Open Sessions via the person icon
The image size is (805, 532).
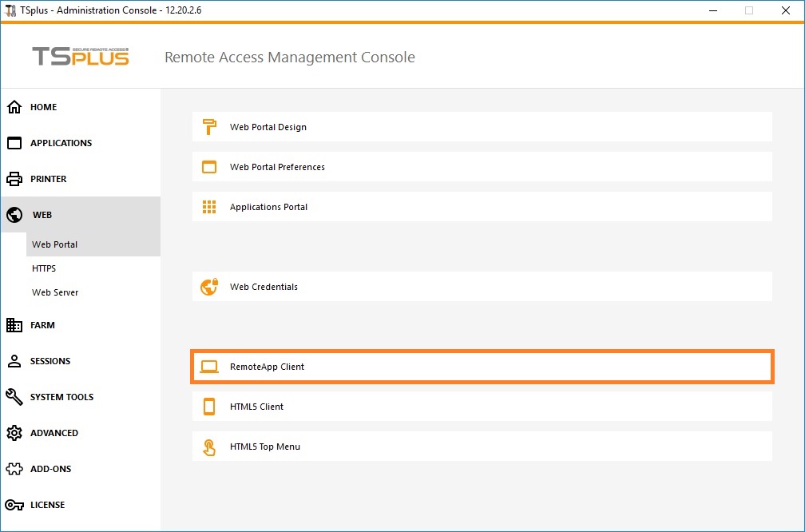point(14,361)
